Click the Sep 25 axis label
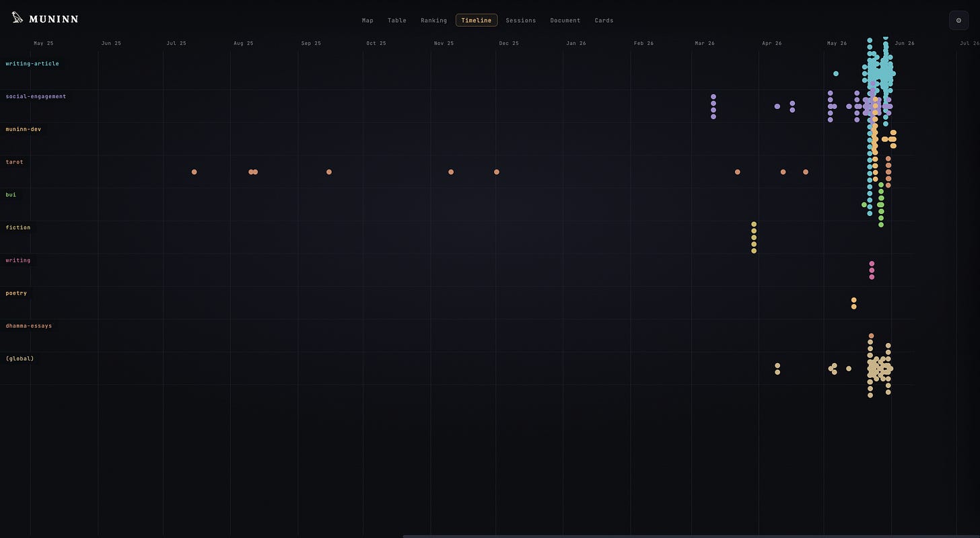The width and height of the screenshot is (980, 538). tap(311, 43)
